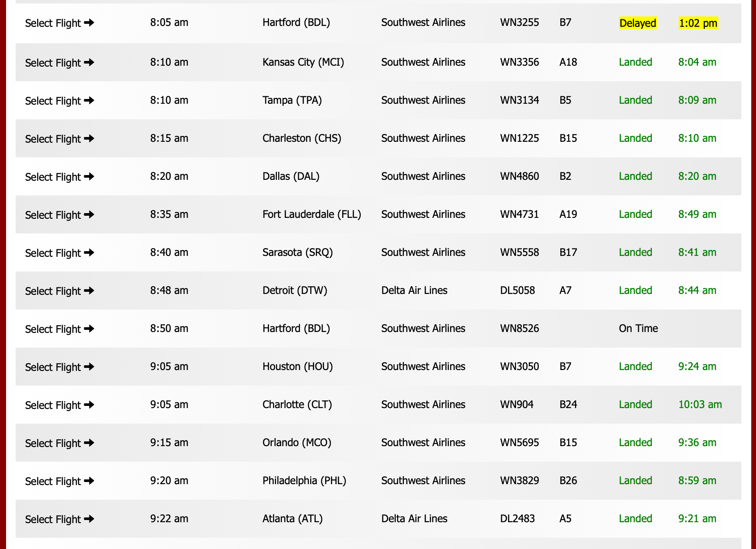
Task: Click the 9:22 am scheduled time
Action: (x=169, y=518)
